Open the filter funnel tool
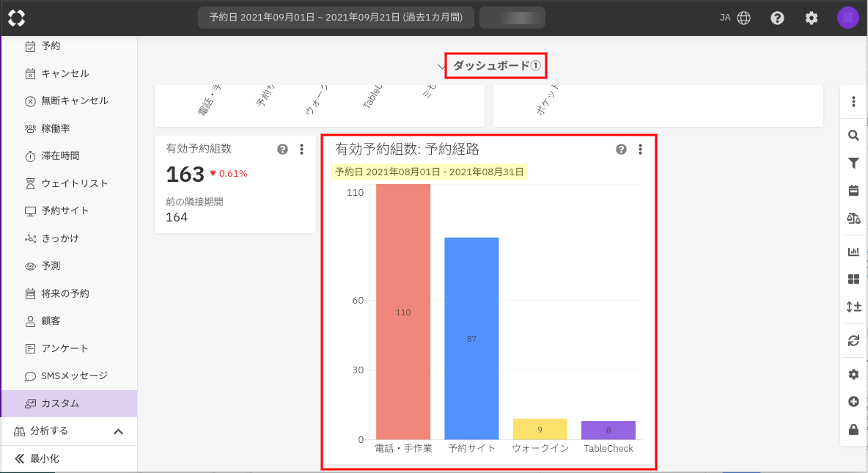868x473 pixels. pyautogui.click(x=853, y=163)
